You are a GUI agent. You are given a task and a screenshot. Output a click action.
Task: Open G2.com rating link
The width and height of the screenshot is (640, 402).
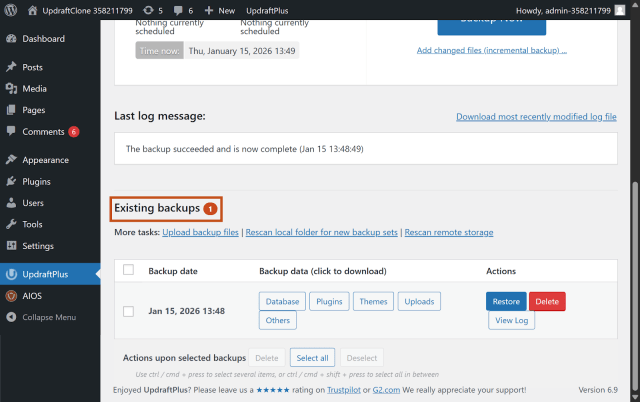coord(386,390)
